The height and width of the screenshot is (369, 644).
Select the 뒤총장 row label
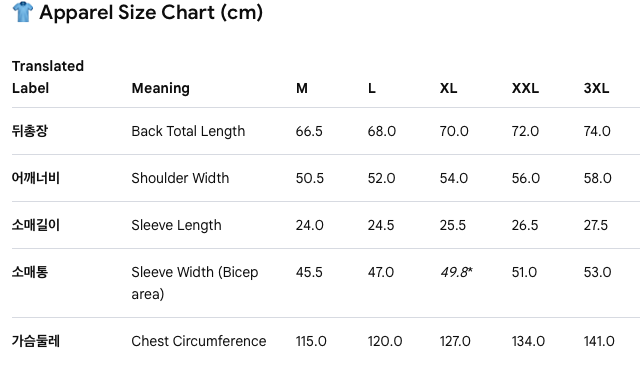(x=30, y=131)
